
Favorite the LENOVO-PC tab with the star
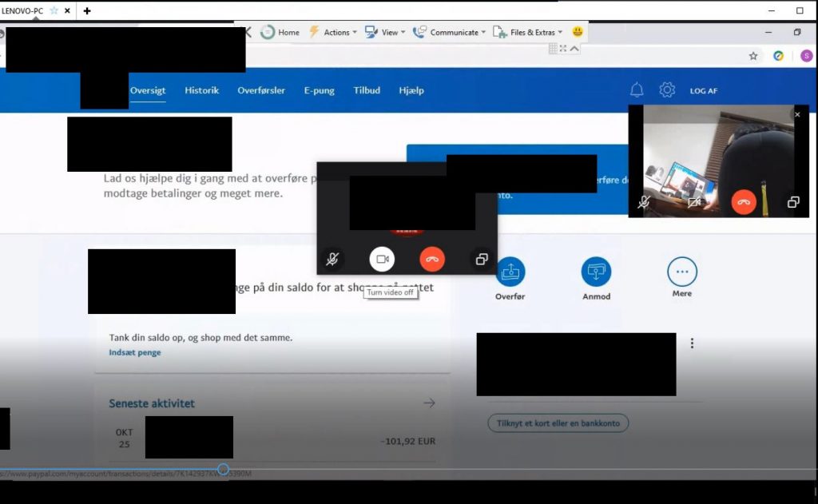point(54,10)
